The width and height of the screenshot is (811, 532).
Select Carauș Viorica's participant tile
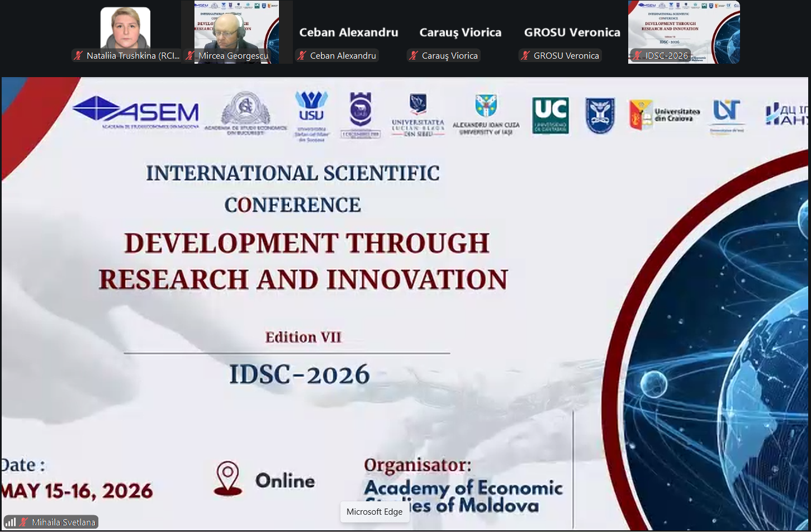[461, 32]
